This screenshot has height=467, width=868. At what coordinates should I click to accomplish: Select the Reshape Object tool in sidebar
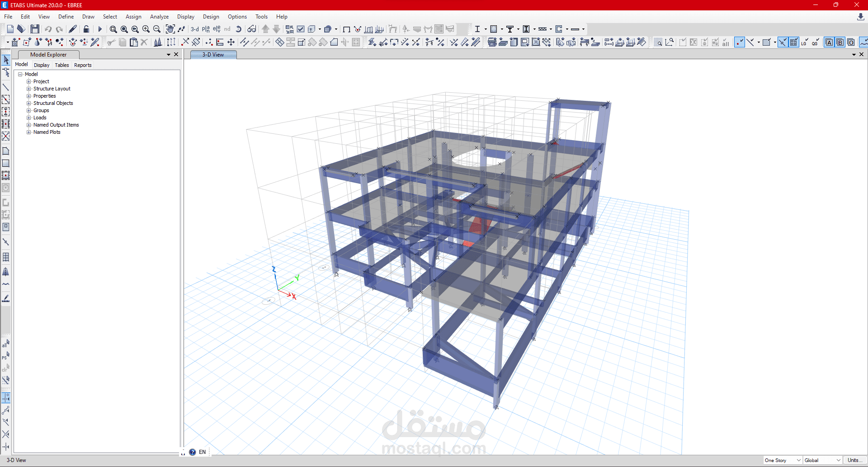pos(6,72)
